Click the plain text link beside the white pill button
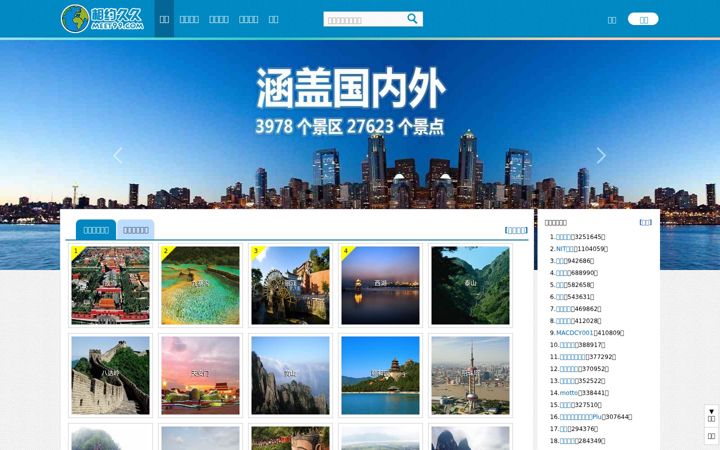The image size is (720, 450). pos(612,20)
